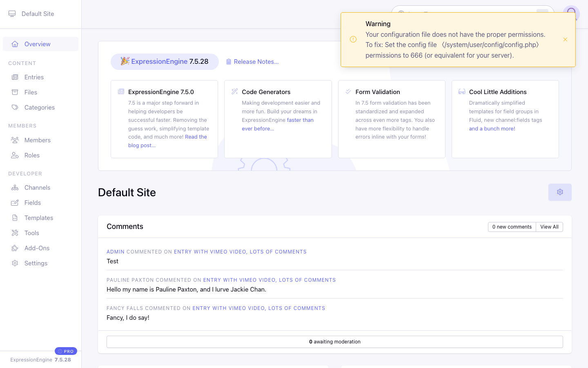Click the ExpressionEngine 7.5.0 card title

161,92
